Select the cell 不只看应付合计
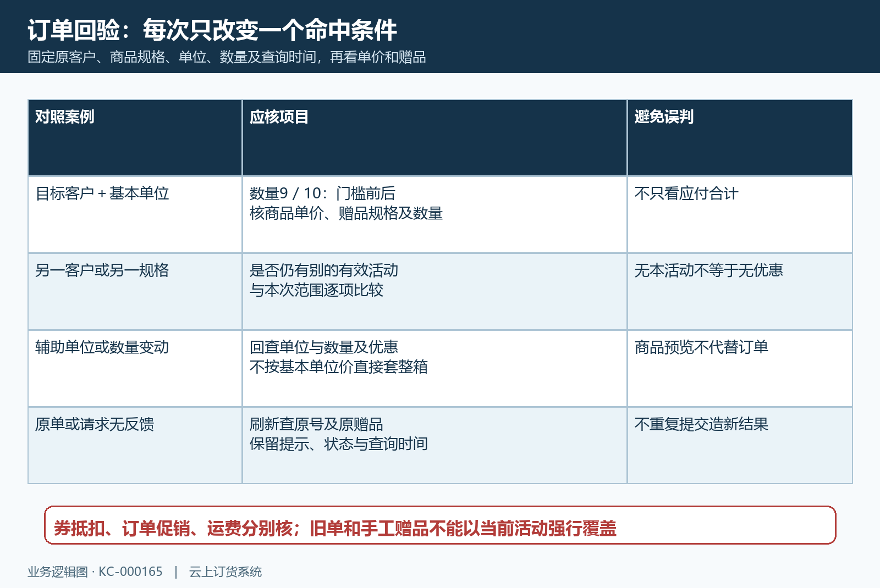 click(740, 215)
